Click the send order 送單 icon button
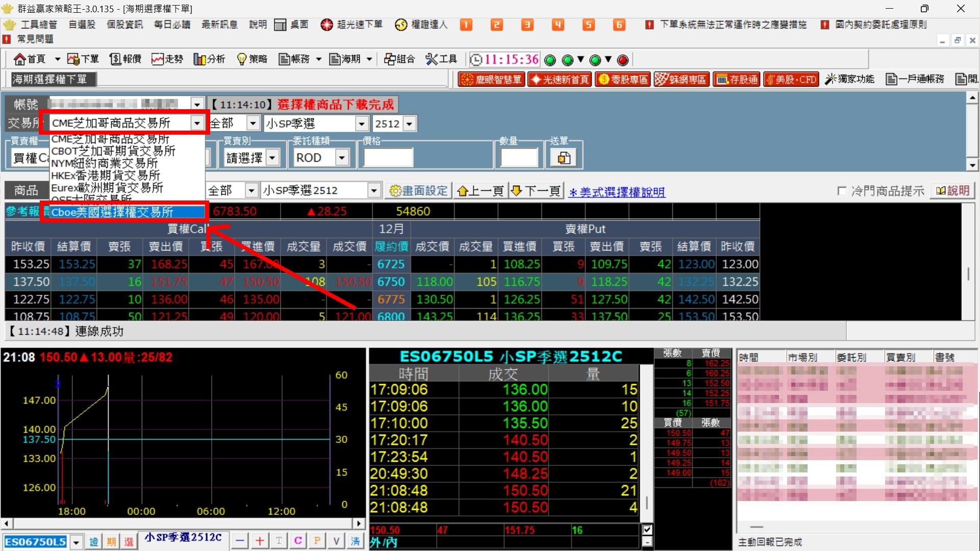Screen dimensions: 980x551 (564, 158)
